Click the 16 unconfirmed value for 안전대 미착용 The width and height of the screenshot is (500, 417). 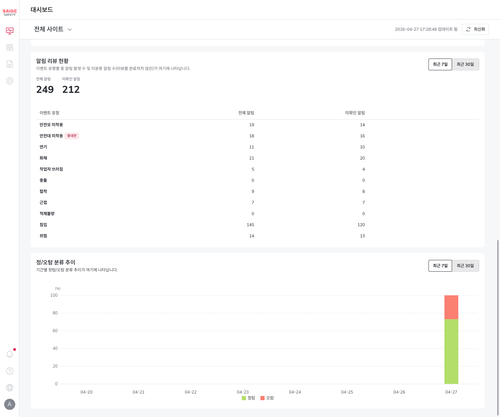(x=362, y=136)
